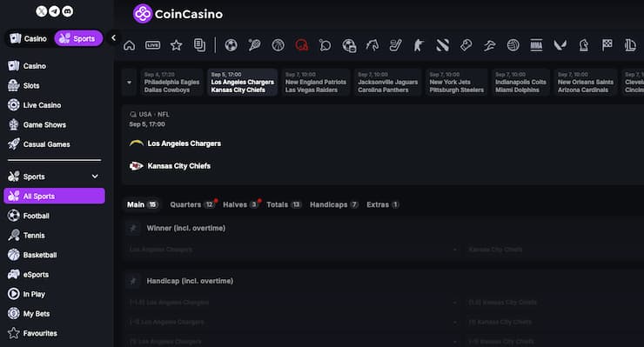The height and width of the screenshot is (347, 644).
Task: Select Jacksonville Jaguars vs Carolina Panthers card
Action: point(387,82)
